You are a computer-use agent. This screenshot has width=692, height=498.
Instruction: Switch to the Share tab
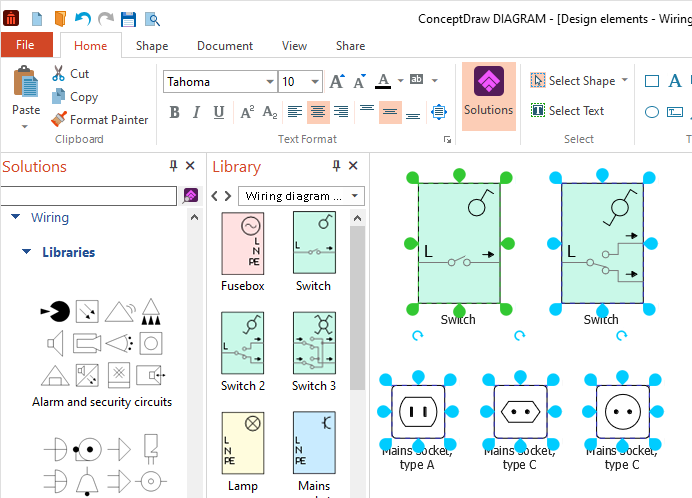click(x=350, y=45)
